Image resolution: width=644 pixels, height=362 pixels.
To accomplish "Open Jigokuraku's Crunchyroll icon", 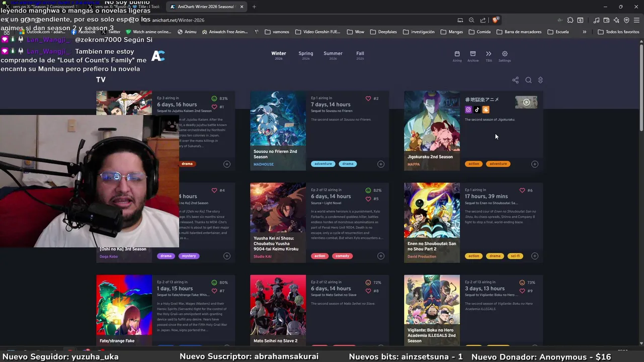I will [x=486, y=110].
